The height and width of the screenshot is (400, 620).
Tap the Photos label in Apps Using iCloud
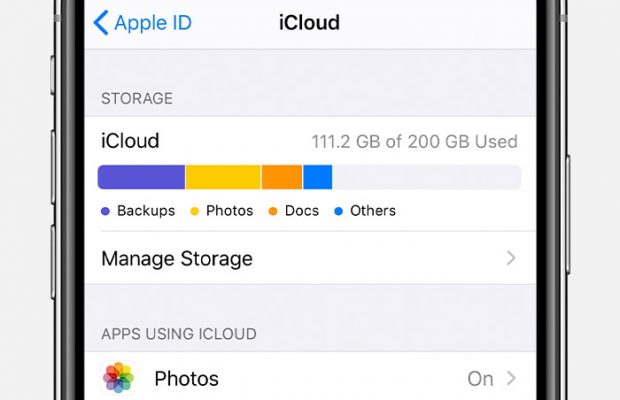tap(186, 378)
